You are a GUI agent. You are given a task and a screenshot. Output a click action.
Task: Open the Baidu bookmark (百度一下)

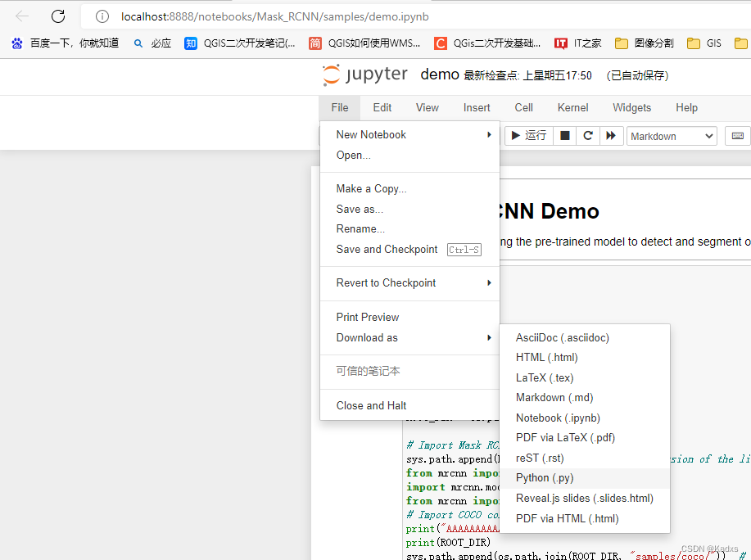(66, 43)
